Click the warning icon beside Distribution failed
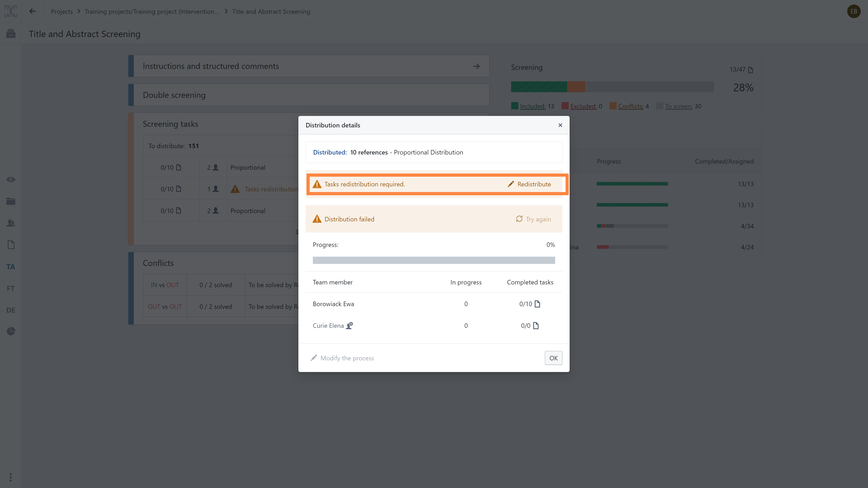868x488 pixels. 317,219
